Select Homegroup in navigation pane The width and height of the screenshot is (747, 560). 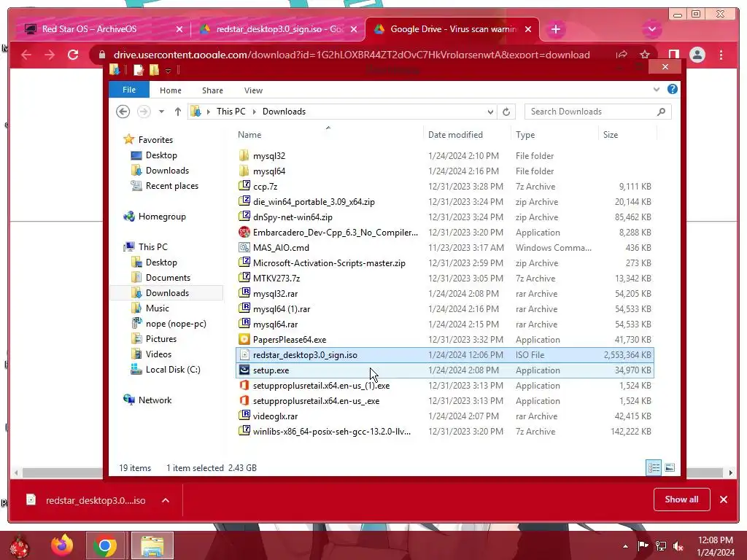click(x=161, y=217)
